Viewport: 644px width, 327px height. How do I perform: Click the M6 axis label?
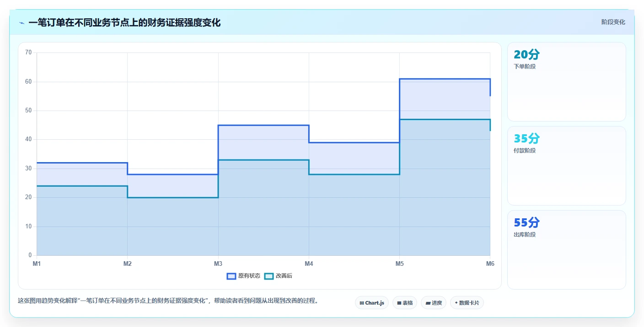point(490,264)
